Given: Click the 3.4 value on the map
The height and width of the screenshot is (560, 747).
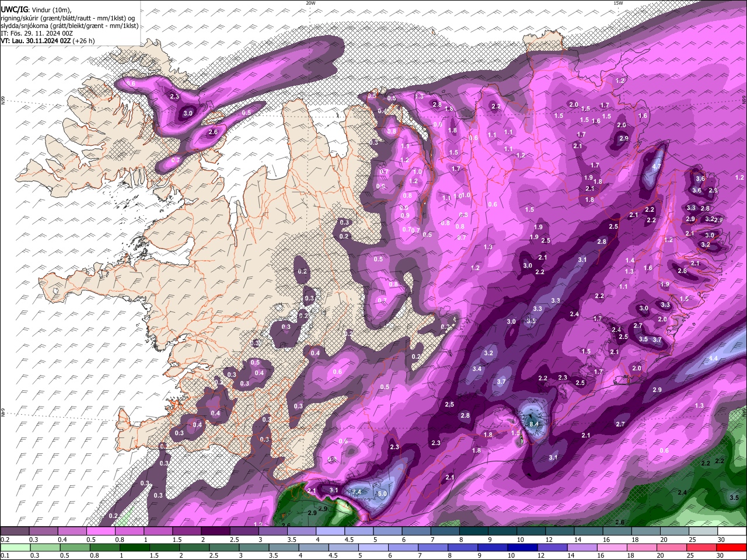Looking at the screenshot, I should click(477, 369).
